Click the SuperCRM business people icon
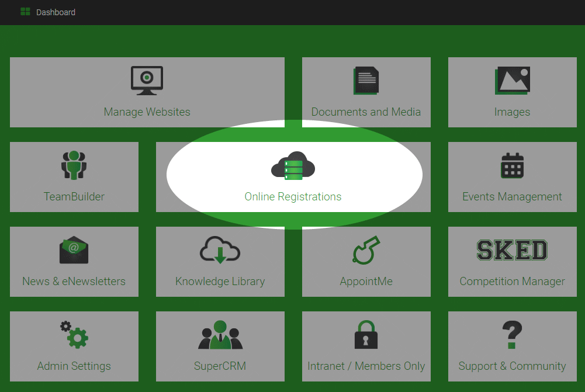Viewport: 585px width, 392px height. point(220,335)
